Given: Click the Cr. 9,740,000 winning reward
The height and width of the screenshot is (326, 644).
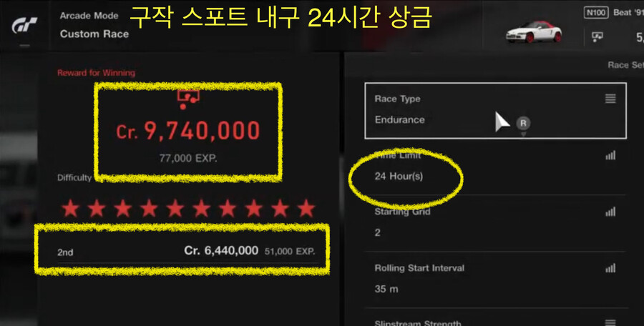Looking at the screenshot, I should pyautogui.click(x=188, y=132).
